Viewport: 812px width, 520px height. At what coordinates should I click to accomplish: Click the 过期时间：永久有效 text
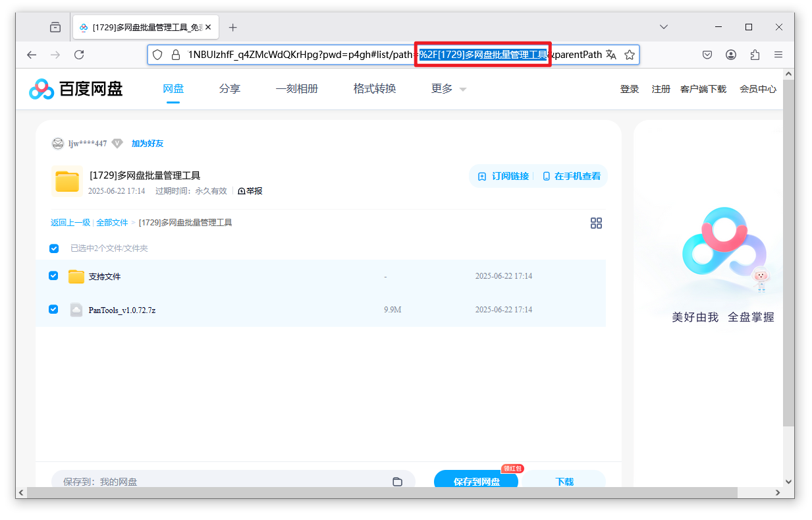[x=191, y=191]
